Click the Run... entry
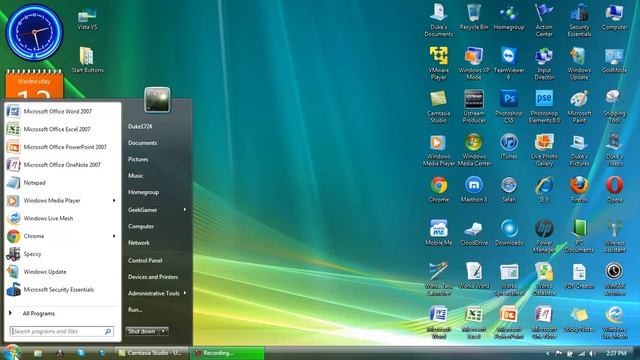This screenshot has height=360, width=640. [135, 309]
